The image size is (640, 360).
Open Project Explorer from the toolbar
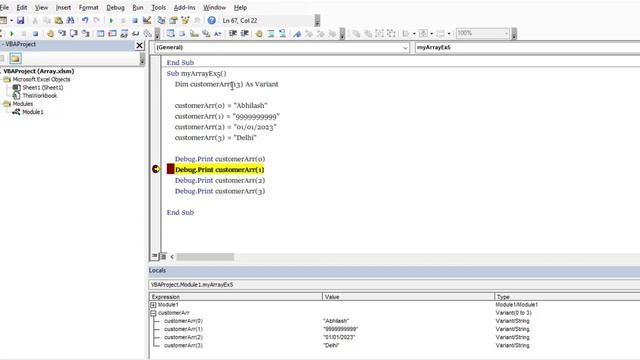click(162, 20)
